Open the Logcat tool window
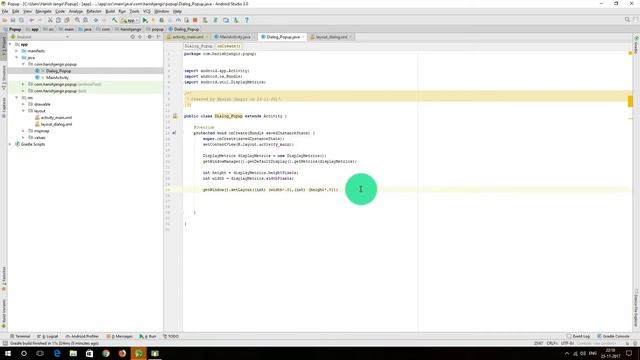 [48, 336]
